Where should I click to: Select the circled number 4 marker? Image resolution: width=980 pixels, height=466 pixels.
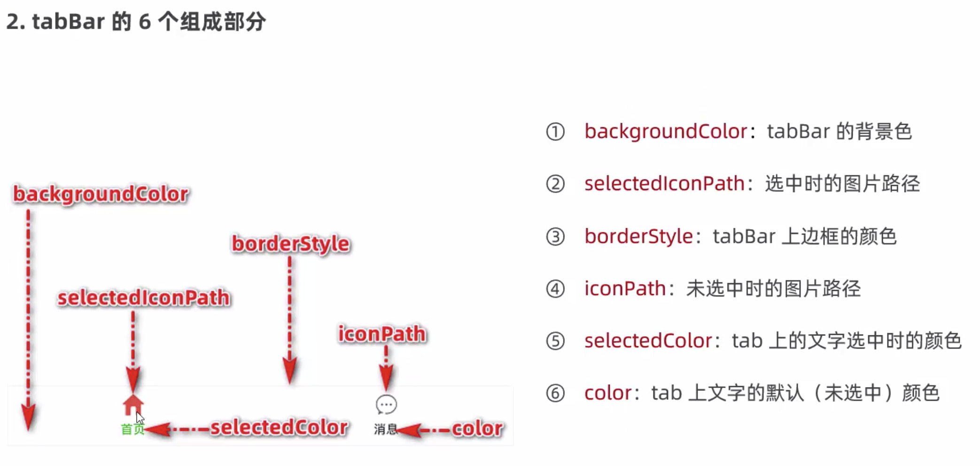coord(555,288)
